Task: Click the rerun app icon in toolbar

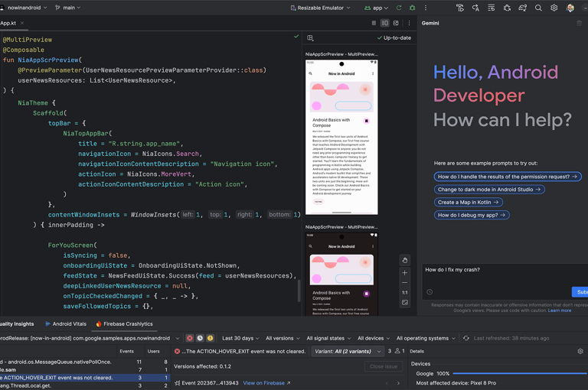Action: pyautogui.click(x=399, y=8)
